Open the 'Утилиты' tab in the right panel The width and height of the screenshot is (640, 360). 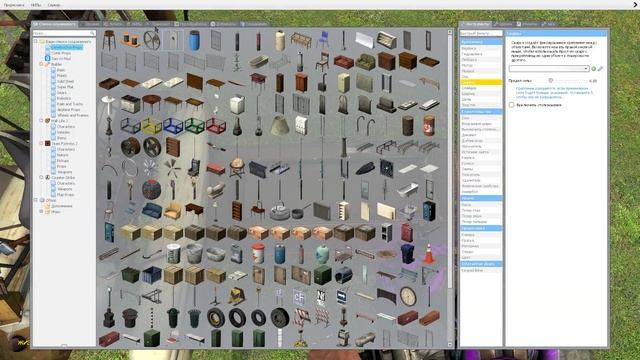point(527,24)
